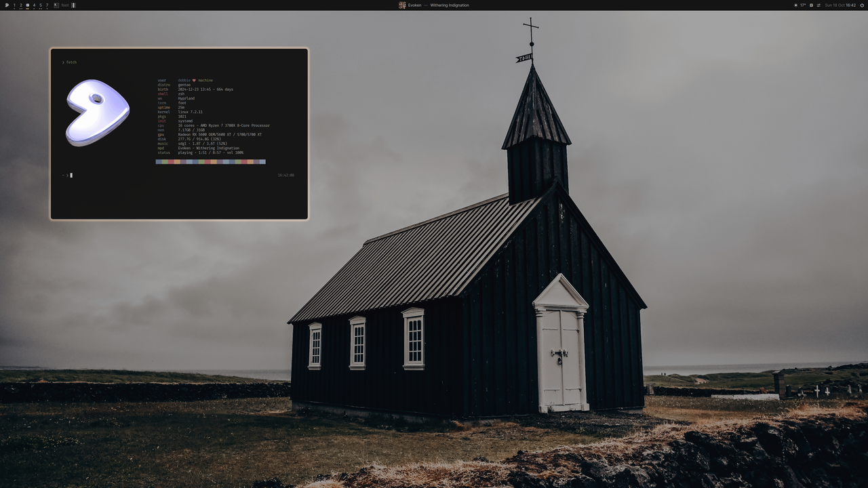This screenshot has height=488, width=868.
Task: Click the 16:42 clock in the bar
Action: pos(850,5)
